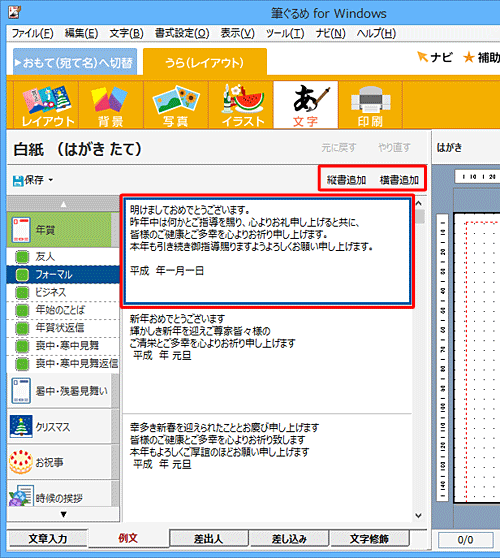Click 元に戻す undo button
Viewport: 500px width, 558px height.
(x=338, y=147)
